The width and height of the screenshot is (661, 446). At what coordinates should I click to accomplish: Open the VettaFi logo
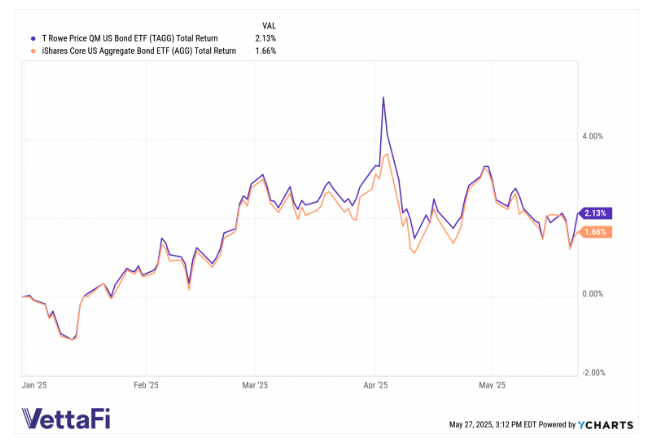(71, 419)
